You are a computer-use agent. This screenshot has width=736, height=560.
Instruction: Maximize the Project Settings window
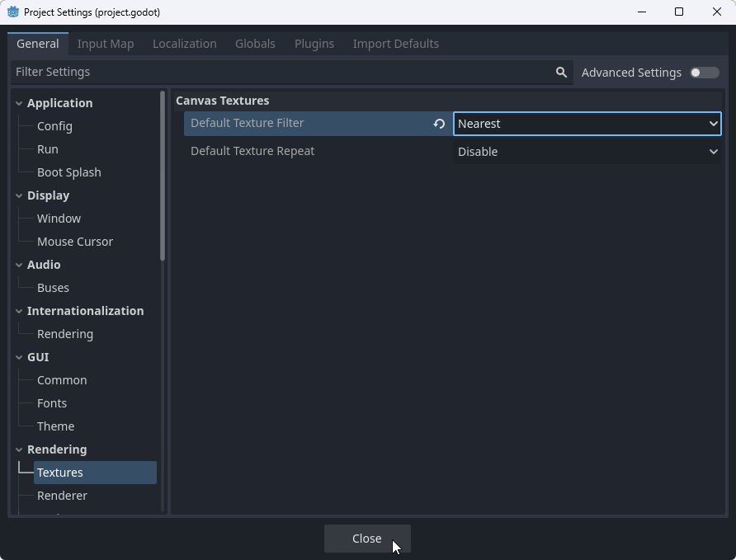coord(679,12)
